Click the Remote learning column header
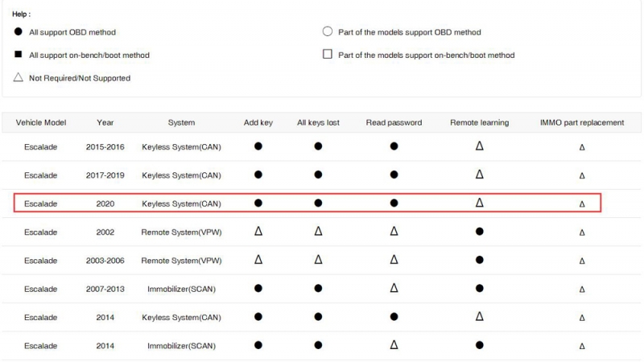This screenshot has width=644, height=362. click(479, 122)
